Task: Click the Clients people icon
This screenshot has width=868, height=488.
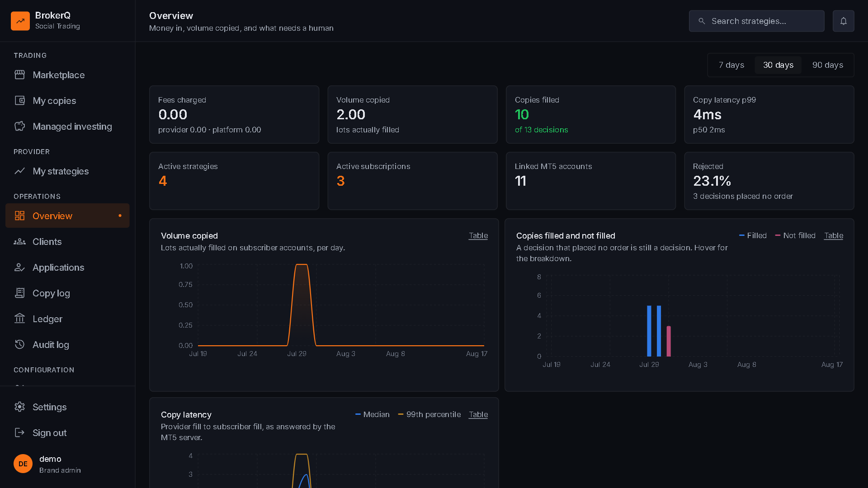Action: click(19, 241)
